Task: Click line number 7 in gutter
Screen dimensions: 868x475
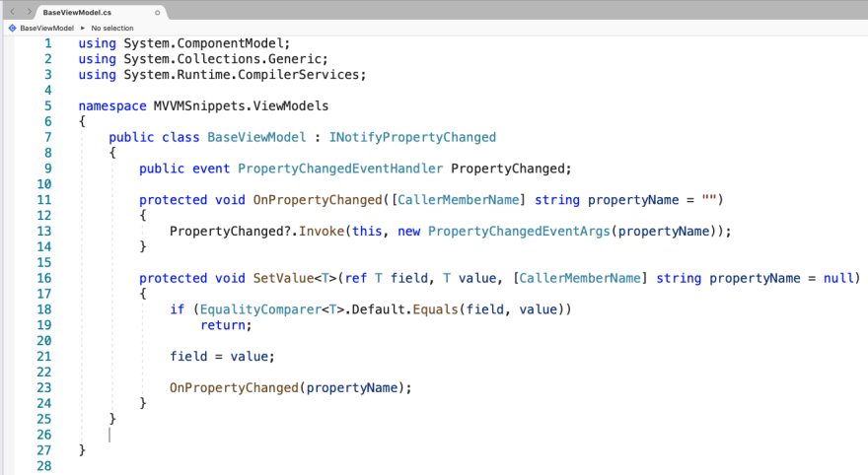Action: click(x=47, y=137)
